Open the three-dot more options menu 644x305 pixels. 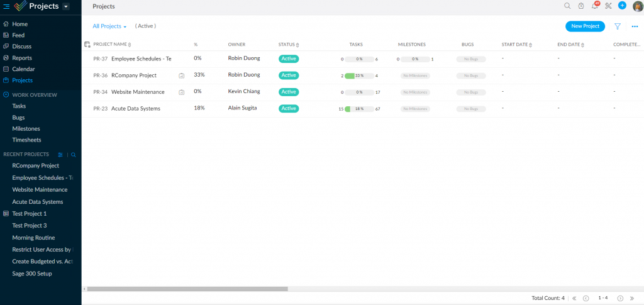coord(635,26)
